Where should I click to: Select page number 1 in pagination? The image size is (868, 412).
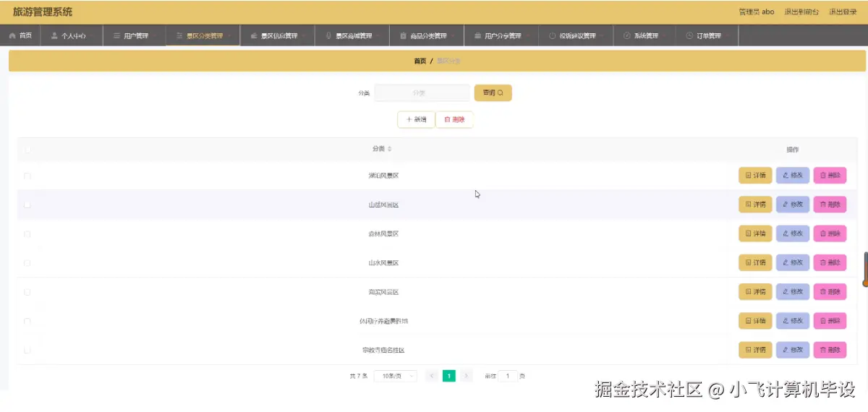[449, 376]
